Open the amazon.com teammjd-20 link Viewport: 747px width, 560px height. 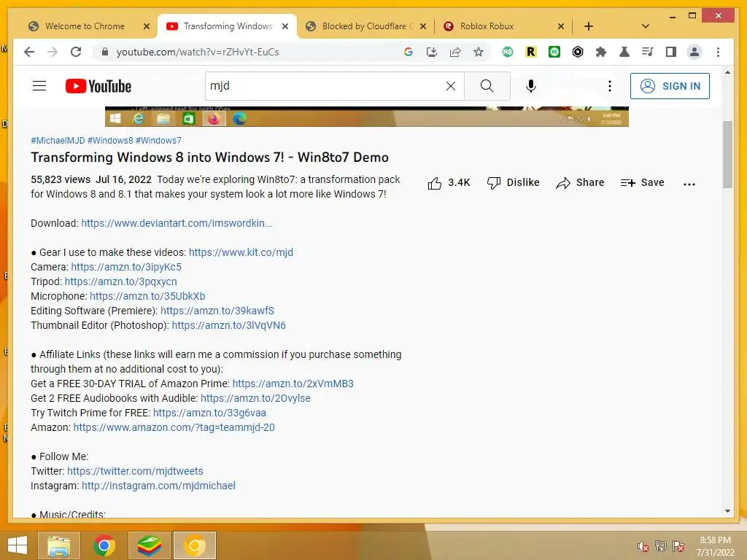(x=174, y=427)
